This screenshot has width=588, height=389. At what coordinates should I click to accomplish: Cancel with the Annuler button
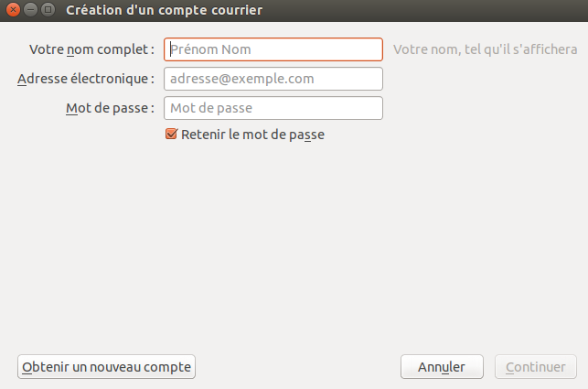tap(442, 367)
